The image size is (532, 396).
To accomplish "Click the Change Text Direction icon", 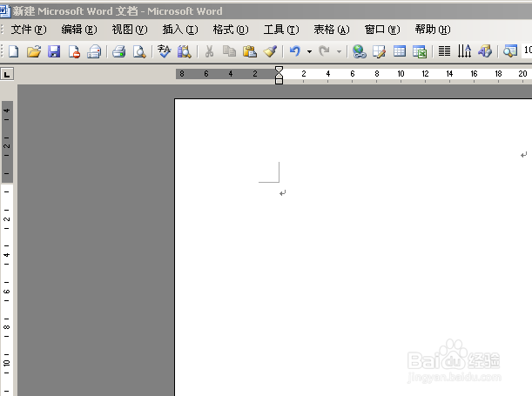I will (x=464, y=51).
